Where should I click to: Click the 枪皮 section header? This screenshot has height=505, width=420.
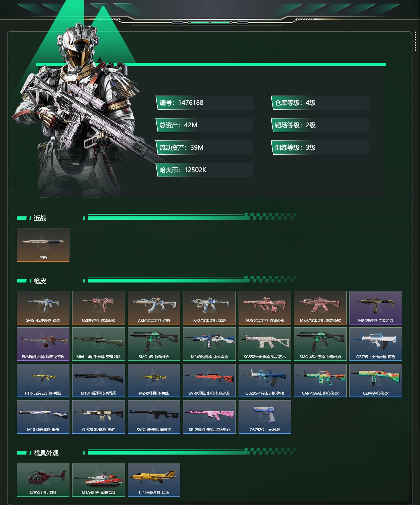coord(40,281)
